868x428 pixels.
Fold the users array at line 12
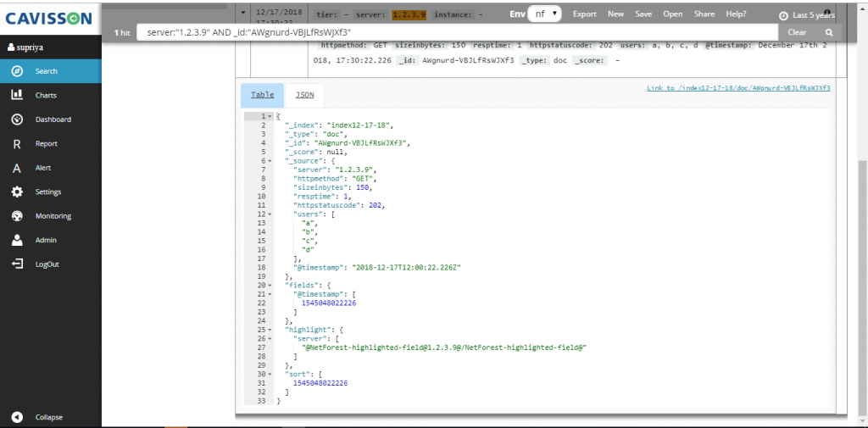[x=270, y=214]
